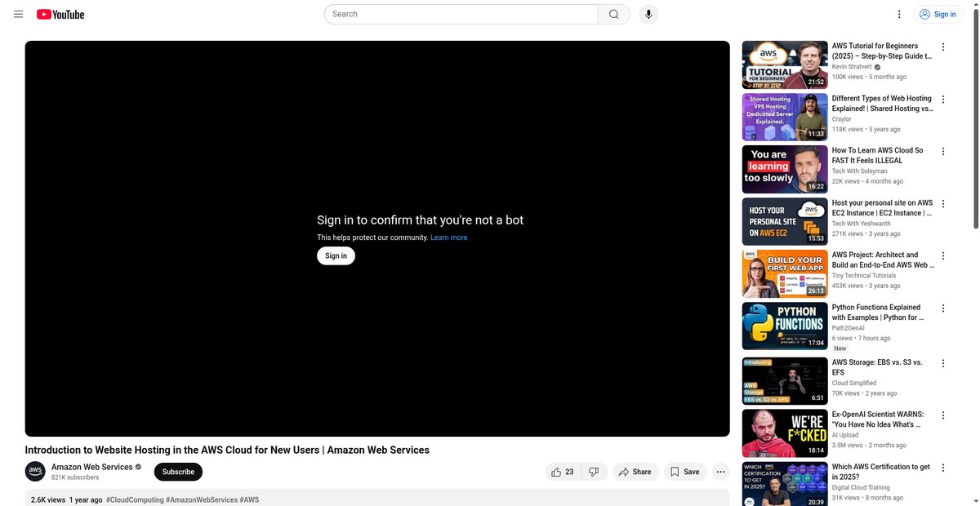Open more actions ellipsis below video
This screenshot has height=506, width=980.
[x=720, y=472]
